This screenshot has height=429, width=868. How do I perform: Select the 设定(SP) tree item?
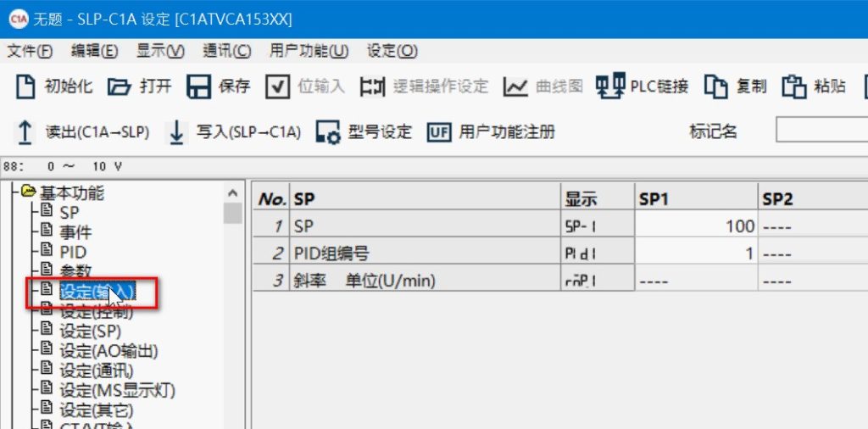point(90,331)
